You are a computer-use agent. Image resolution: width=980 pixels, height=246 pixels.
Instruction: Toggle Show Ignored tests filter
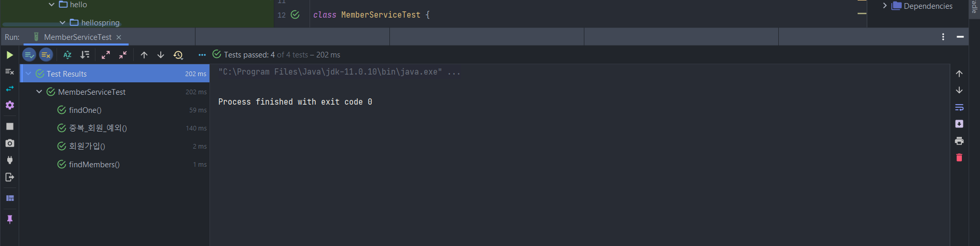[x=46, y=55]
